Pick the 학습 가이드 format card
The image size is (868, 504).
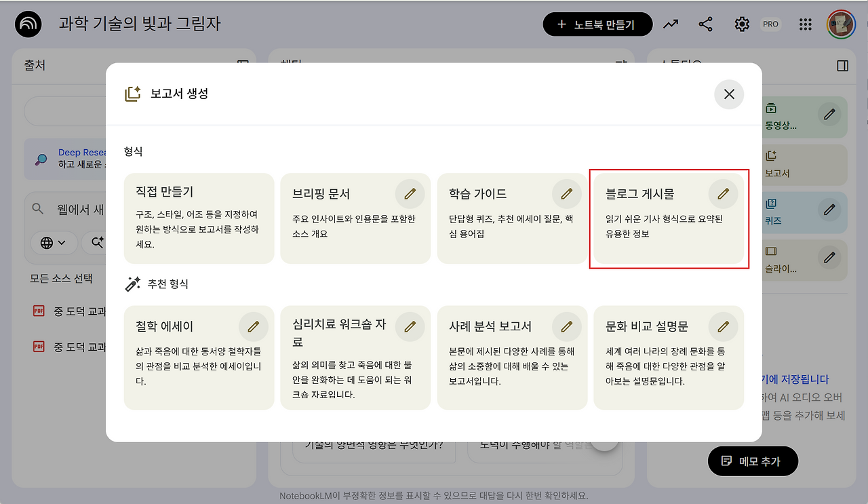(x=513, y=218)
